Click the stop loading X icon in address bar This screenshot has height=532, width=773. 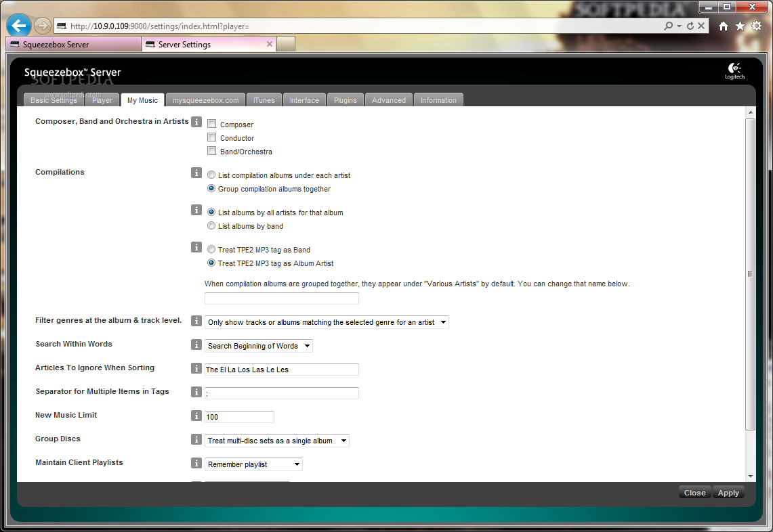[x=701, y=26]
